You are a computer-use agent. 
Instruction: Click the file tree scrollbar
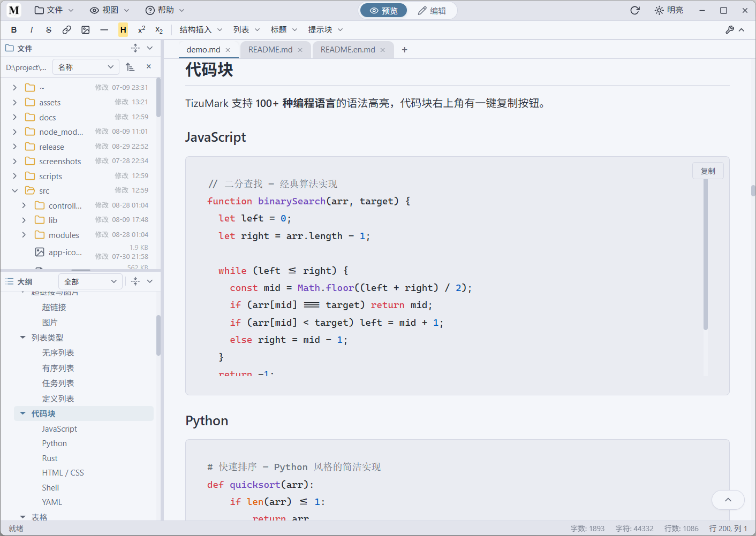(x=158, y=97)
